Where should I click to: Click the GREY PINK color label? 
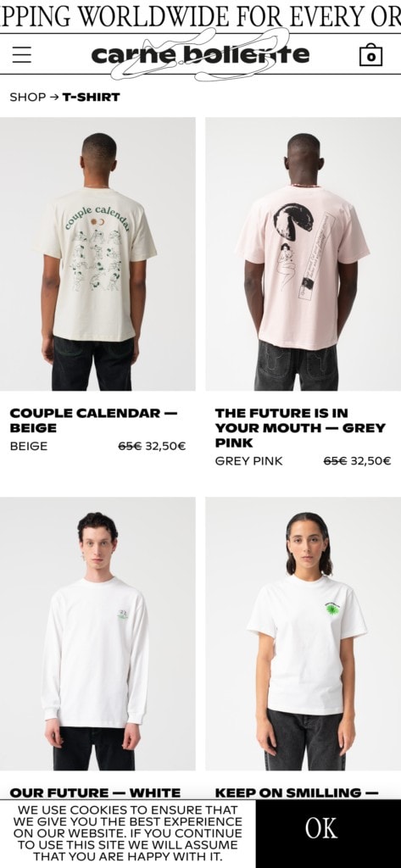click(248, 461)
